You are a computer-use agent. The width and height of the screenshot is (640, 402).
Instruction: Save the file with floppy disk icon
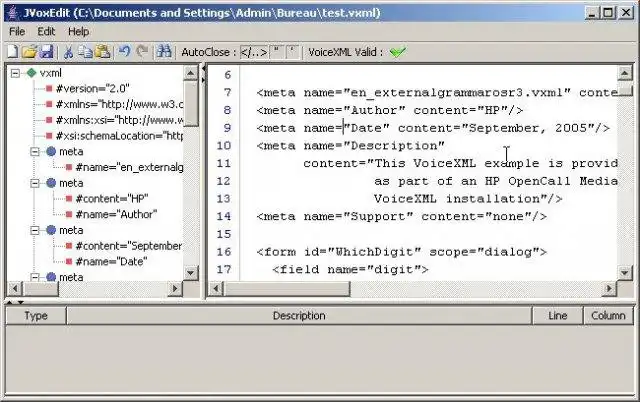click(47, 52)
